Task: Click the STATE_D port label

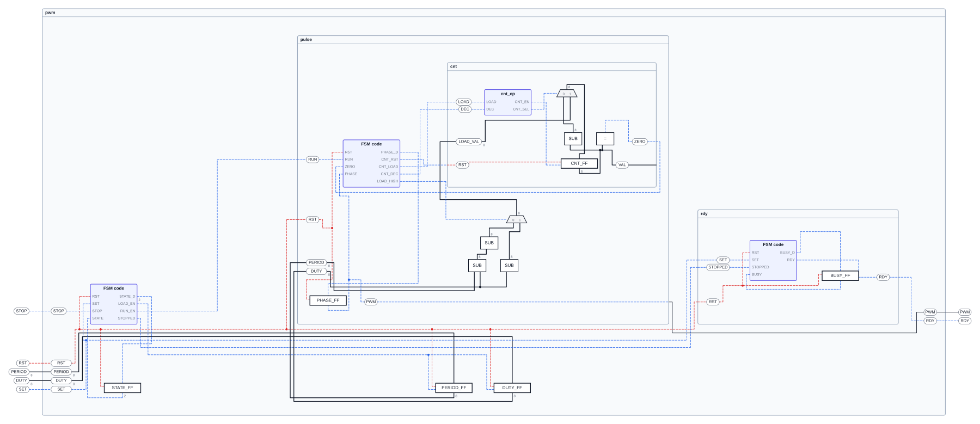Action: (x=127, y=297)
